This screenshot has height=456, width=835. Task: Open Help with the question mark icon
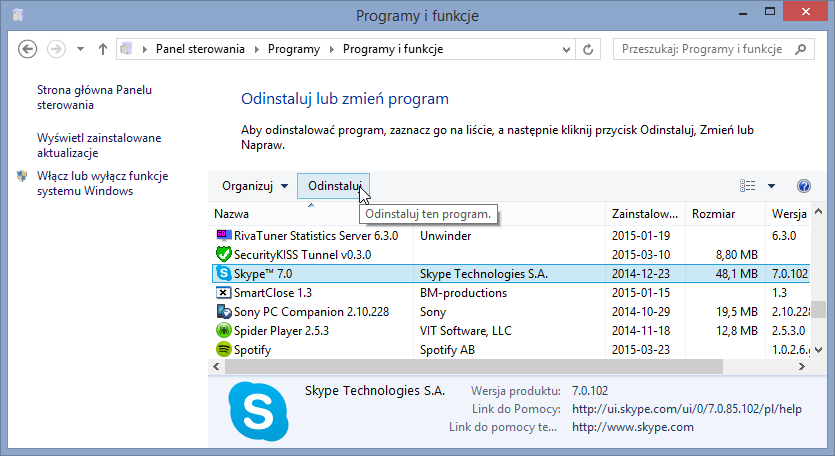pyautogui.click(x=804, y=186)
